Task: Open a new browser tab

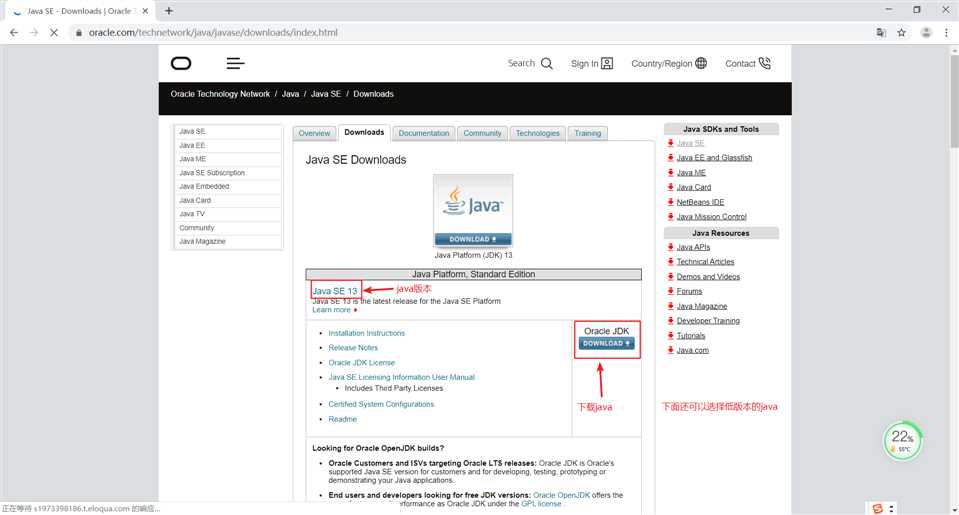Action: pos(169,10)
